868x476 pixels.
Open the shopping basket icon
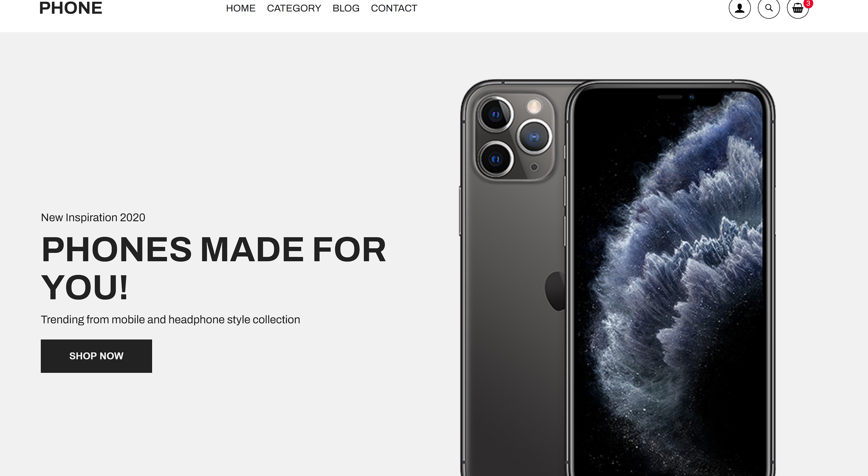click(798, 8)
